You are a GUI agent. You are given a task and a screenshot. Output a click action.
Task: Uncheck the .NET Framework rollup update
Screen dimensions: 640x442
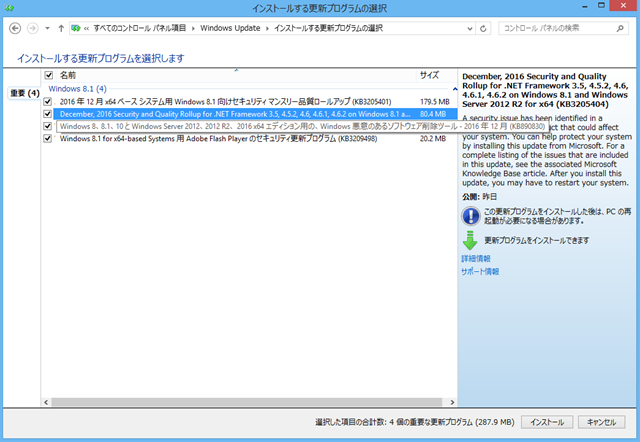click(x=47, y=114)
